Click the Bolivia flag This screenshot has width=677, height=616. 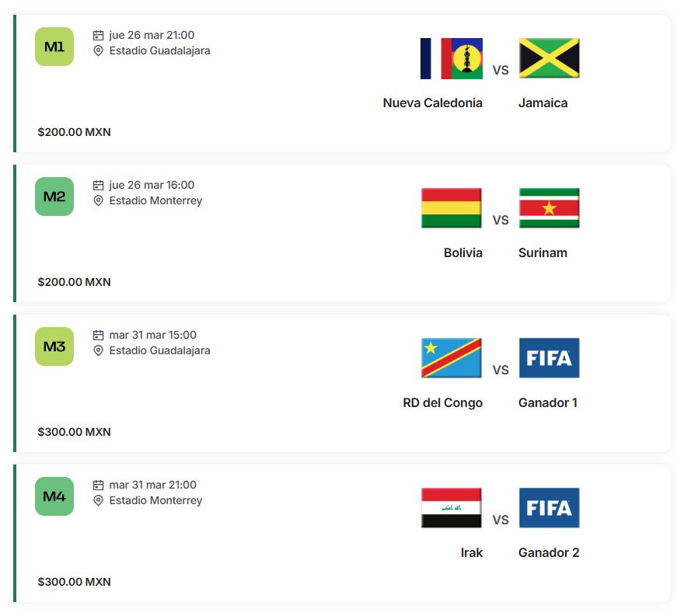[x=452, y=208]
